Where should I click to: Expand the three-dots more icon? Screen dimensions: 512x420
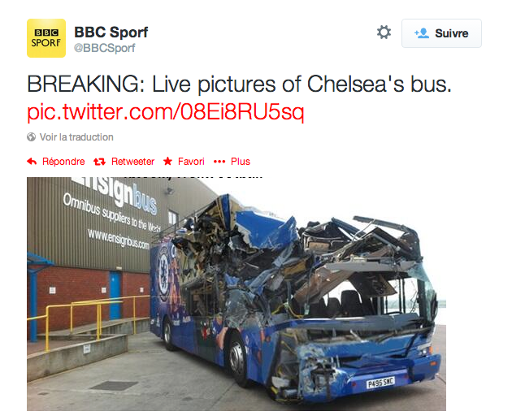click(x=219, y=162)
